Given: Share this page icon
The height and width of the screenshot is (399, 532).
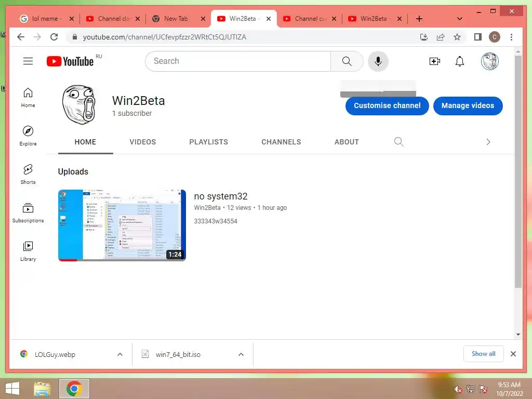Looking at the screenshot, I should tap(441, 37).
